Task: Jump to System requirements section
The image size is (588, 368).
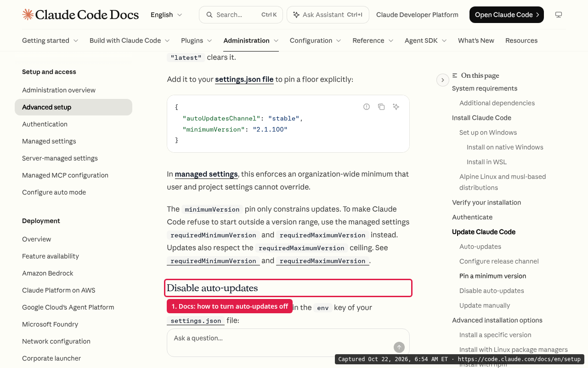Action: pos(485,88)
